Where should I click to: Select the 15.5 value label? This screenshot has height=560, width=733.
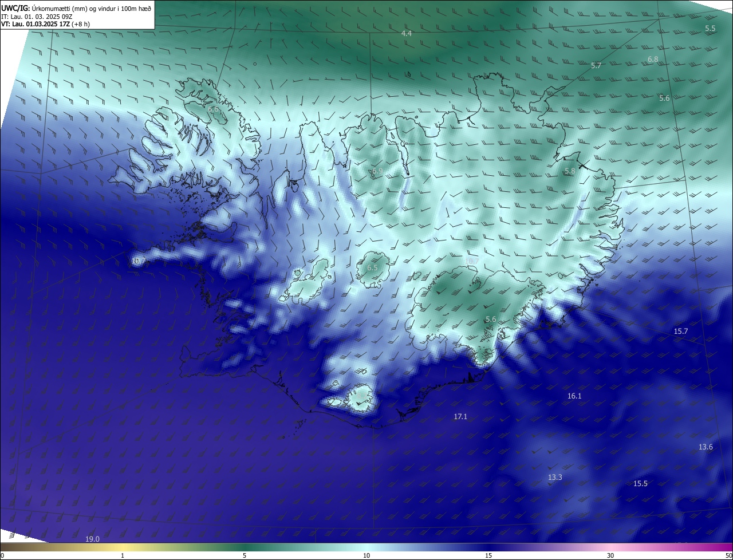click(x=640, y=484)
